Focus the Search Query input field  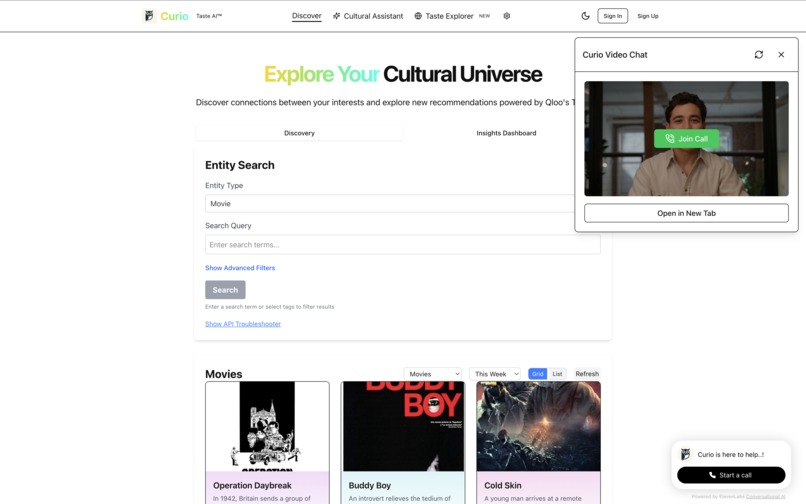(x=402, y=245)
